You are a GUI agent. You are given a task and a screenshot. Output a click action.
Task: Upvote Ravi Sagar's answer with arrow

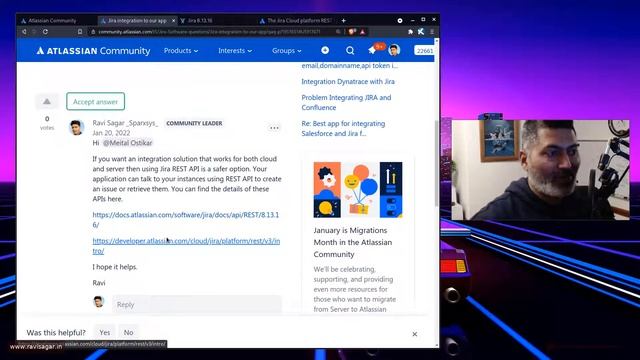point(47,102)
